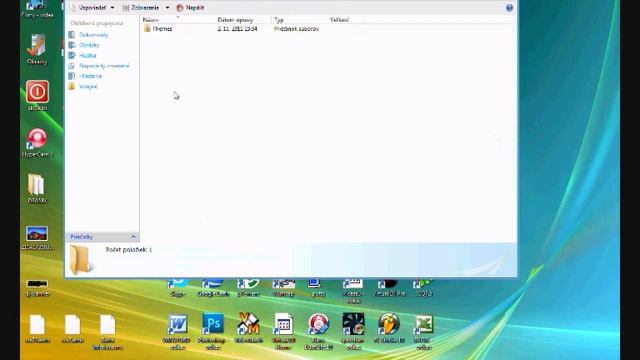Open the Dokumenty favorite link
The image size is (640, 360).
(x=93, y=35)
